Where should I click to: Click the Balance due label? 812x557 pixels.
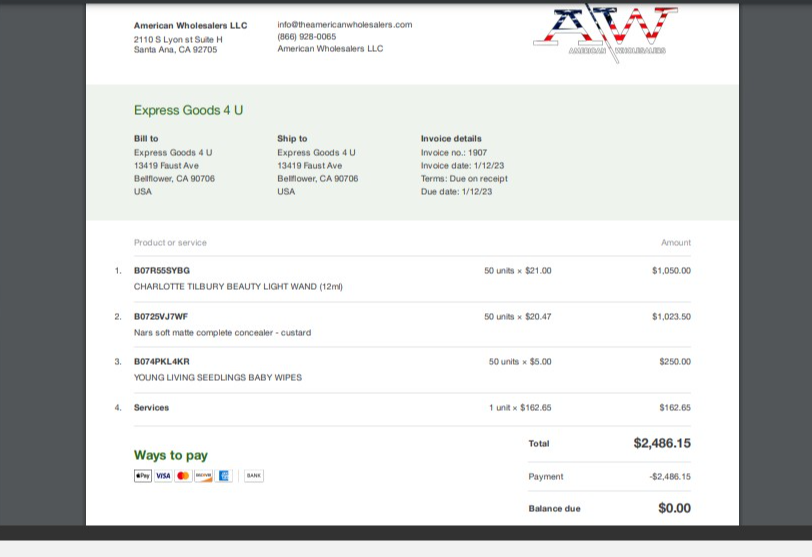pyautogui.click(x=555, y=509)
